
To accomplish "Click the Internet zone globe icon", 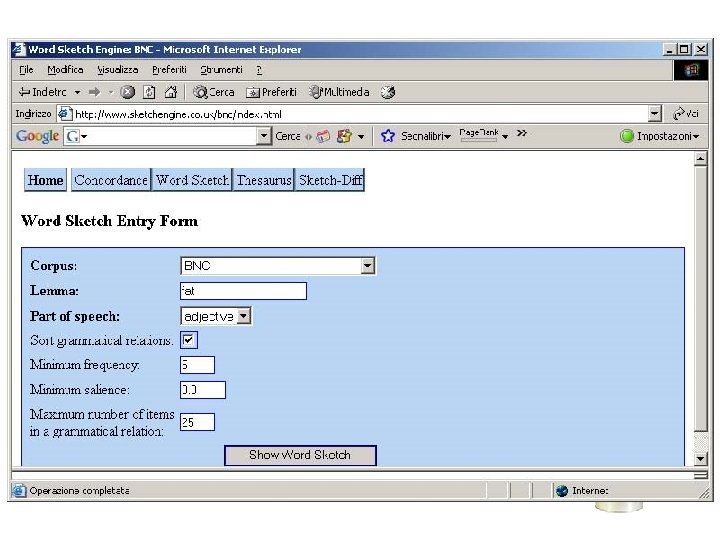I will [562, 491].
